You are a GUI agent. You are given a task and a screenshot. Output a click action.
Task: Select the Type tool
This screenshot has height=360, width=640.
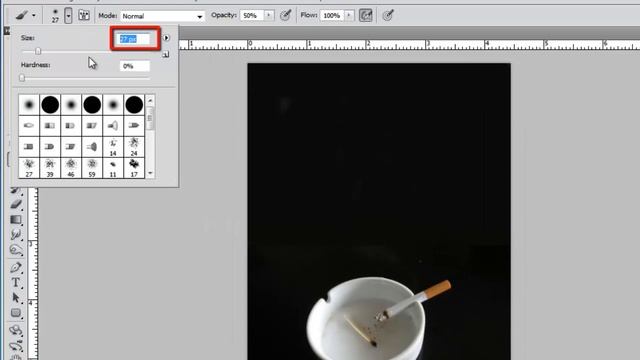point(16,282)
